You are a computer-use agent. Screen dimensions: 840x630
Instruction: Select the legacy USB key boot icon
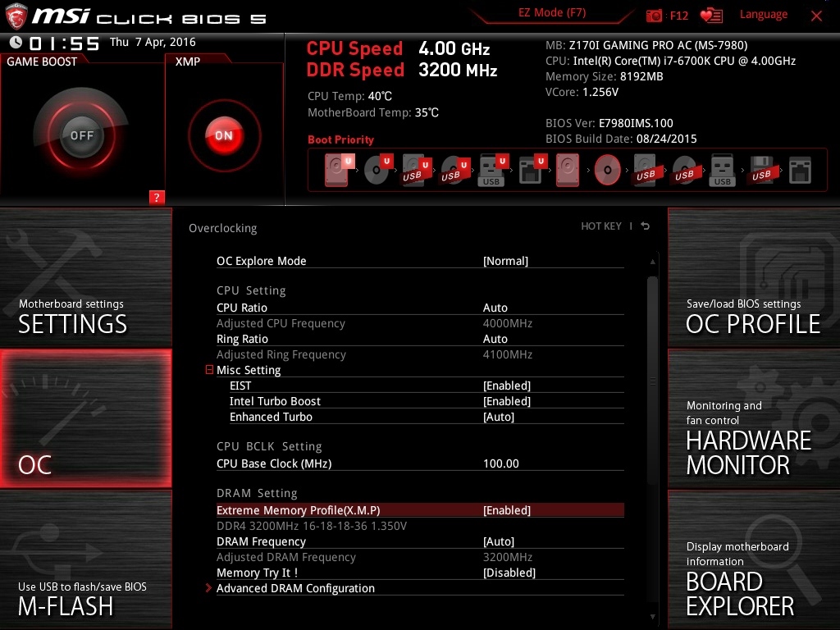pos(722,171)
